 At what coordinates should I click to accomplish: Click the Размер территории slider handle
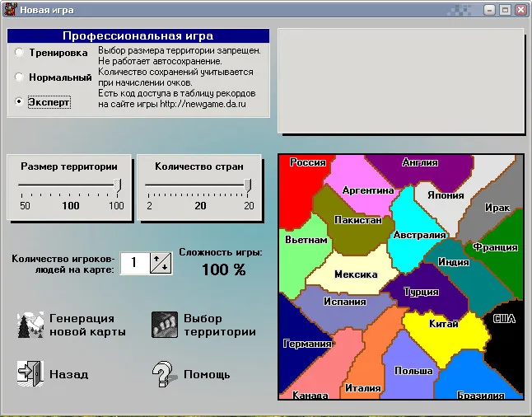pos(117,186)
